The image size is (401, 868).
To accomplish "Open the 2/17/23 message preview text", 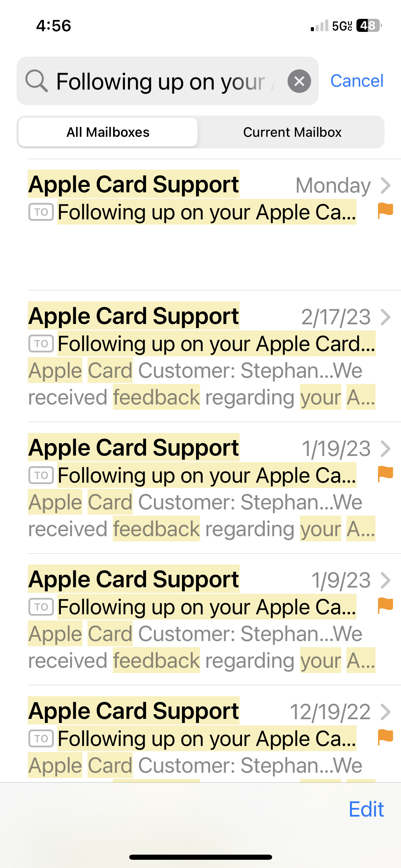I will coord(202,384).
